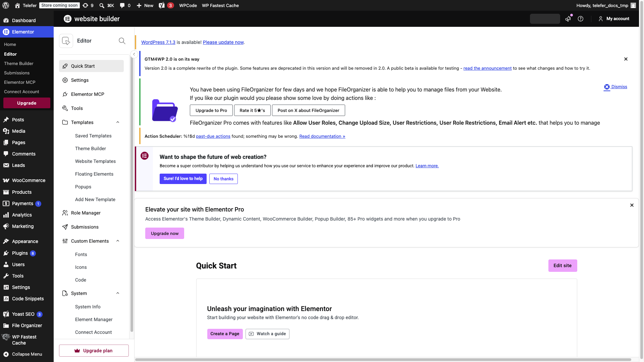The height and width of the screenshot is (362, 644).
Task: Collapse the Elementor sidebar with the arrow handle
Action: [134, 54]
